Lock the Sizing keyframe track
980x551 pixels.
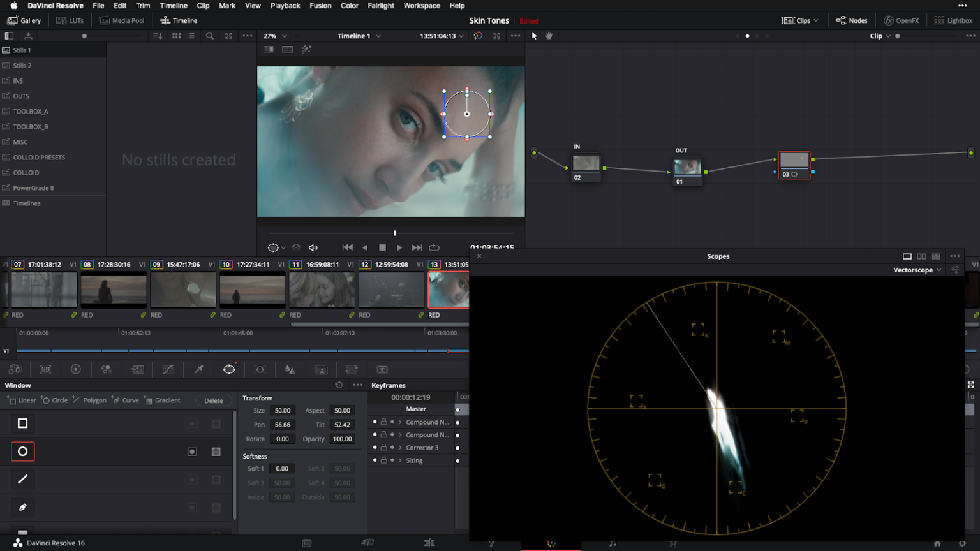(x=384, y=460)
